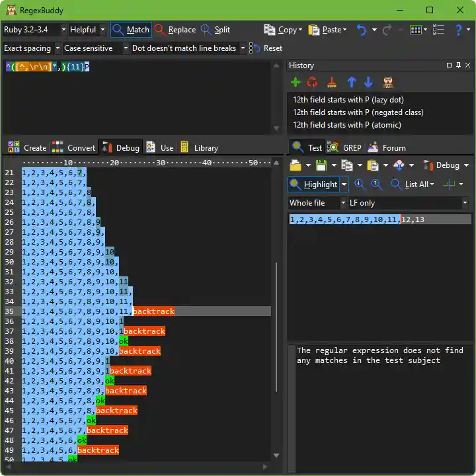The image size is (476, 476).
Task: Switch to the Create tab
Action: click(x=27, y=148)
